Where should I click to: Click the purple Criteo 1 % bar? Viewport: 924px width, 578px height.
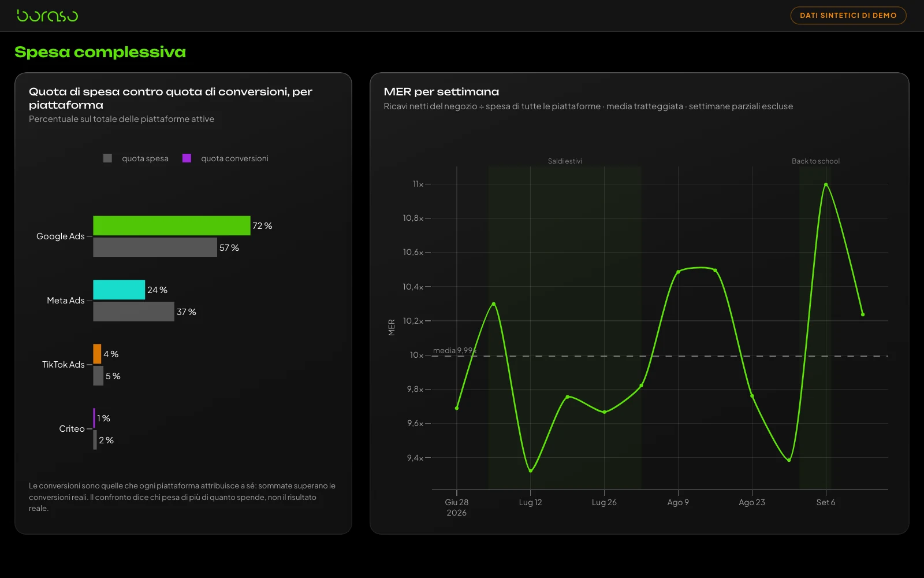coord(94,418)
